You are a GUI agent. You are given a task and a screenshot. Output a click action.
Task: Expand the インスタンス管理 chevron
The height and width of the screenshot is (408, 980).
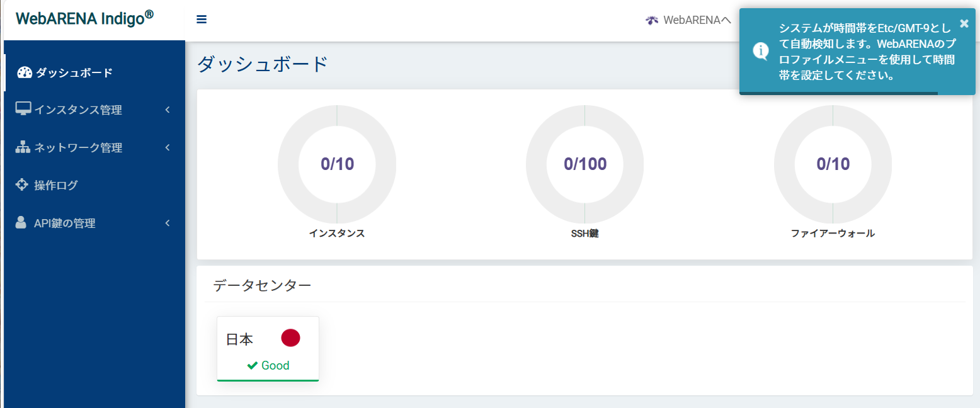pyautogui.click(x=168, y=110)
